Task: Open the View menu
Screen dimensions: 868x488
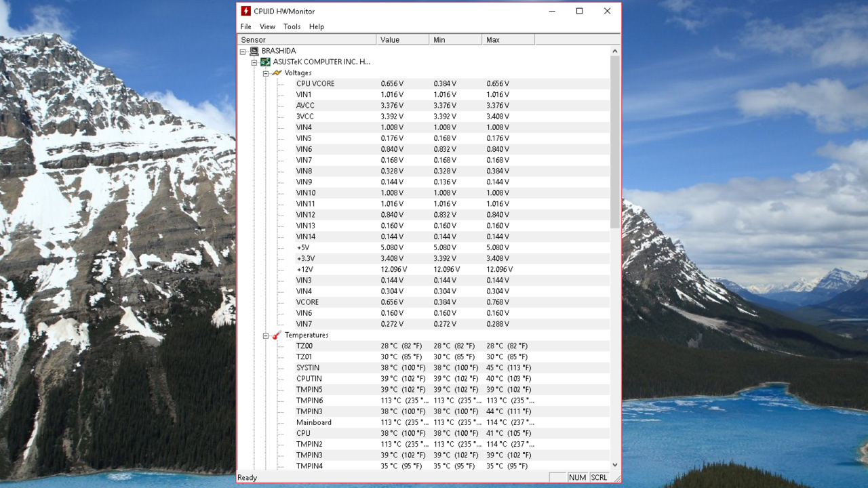Action: click(x=267, y=26)
